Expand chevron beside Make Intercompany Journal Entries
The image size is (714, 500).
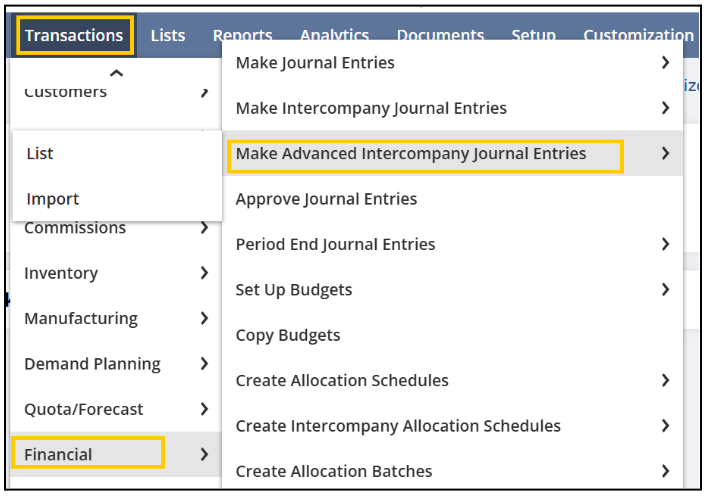666,108
